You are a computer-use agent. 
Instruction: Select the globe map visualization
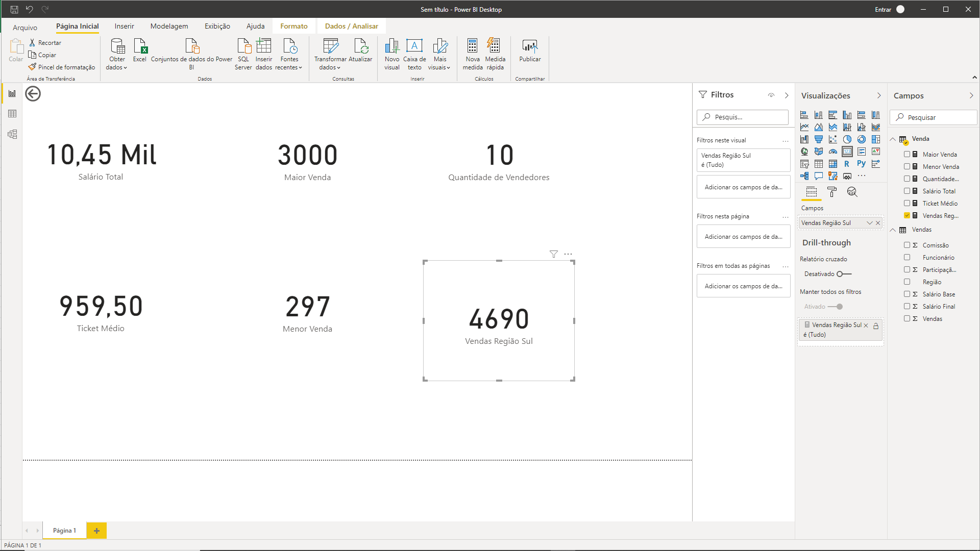pyautogui.click(x=804, y=152)
